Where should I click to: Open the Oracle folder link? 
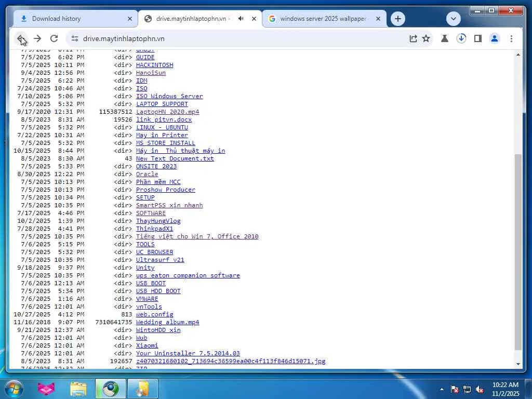click(147, 175)
